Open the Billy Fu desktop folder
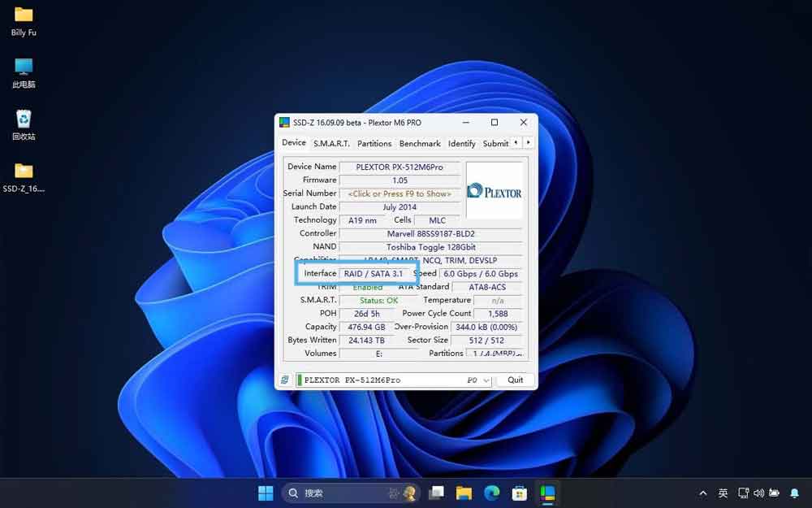 point(24,21)
